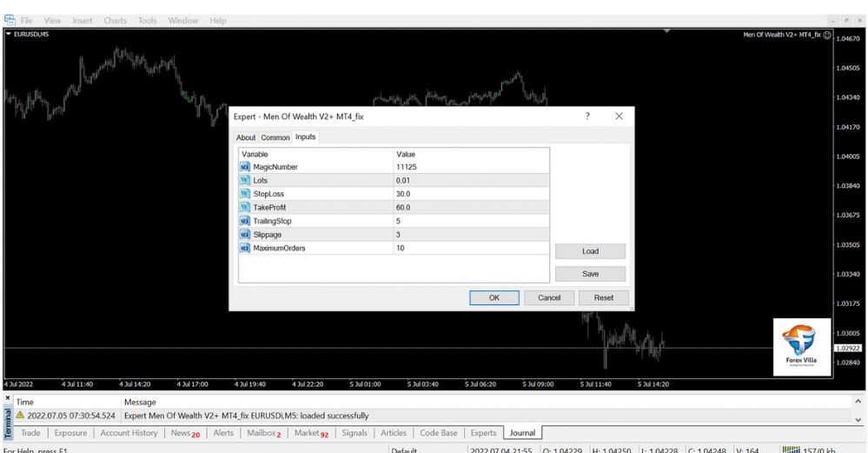Open the Charts menu
Image resolution: width=868 pixels, height=453 pixels.
point(116,21)
